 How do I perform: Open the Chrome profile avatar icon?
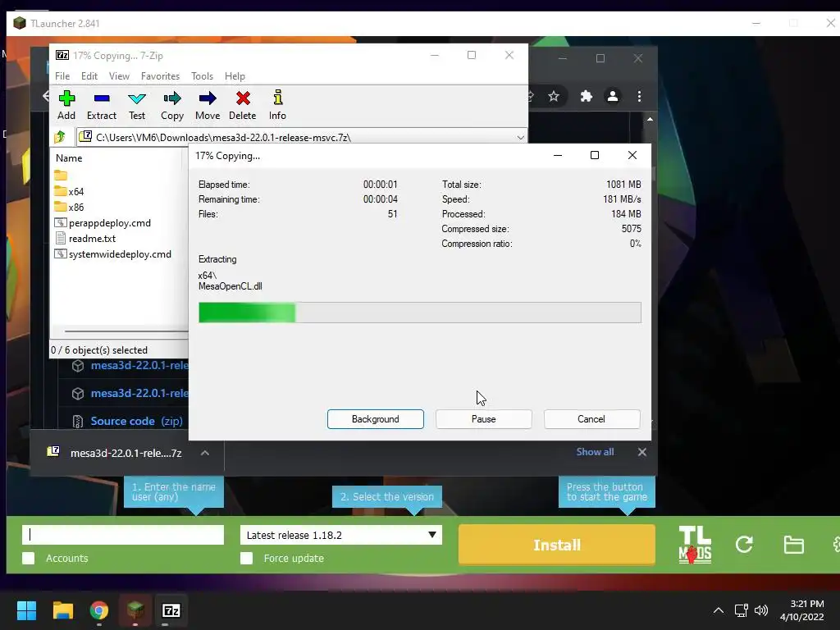(612, 97)
